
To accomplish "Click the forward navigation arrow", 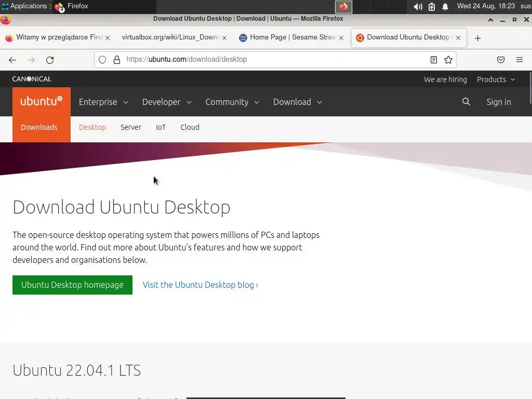I will [31, 60].
